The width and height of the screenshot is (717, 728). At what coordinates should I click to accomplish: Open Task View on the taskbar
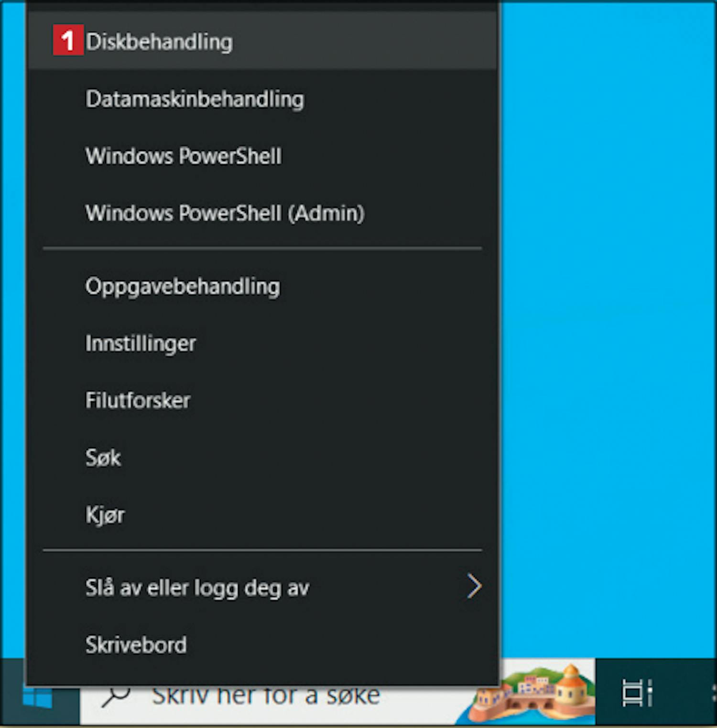[x=638, y=693]
